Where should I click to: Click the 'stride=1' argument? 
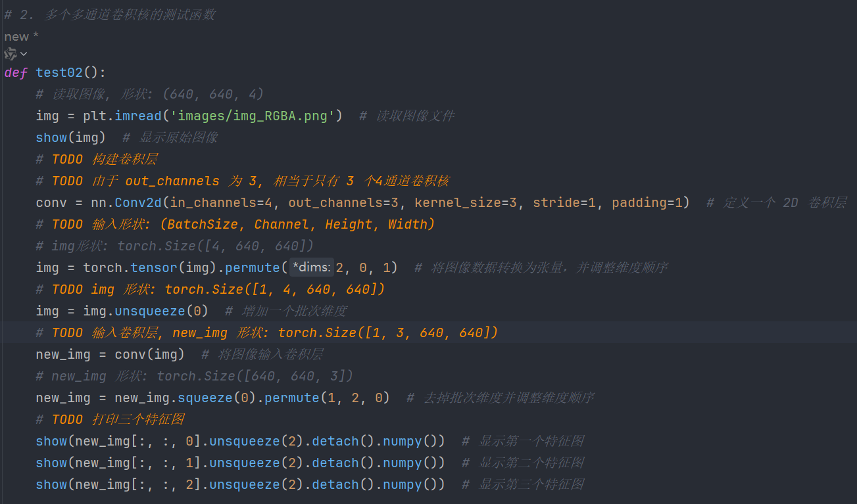564,202
